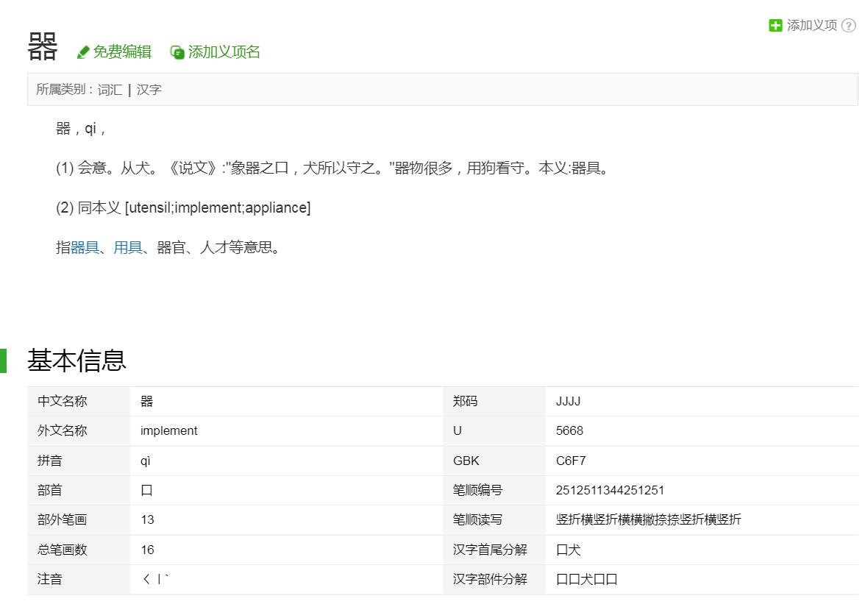The width and height of the screenshot is (868, 607).
Task: Click the Unicode value 5668
Action: coord(569,431)
